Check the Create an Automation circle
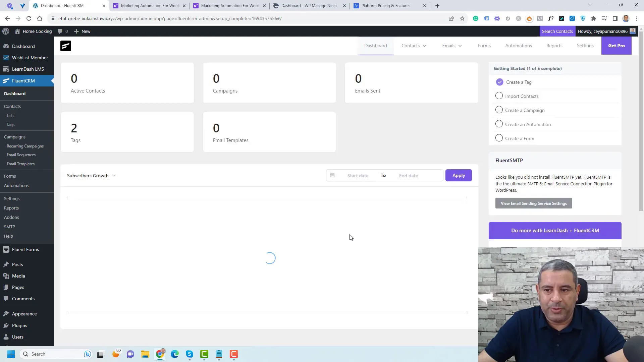The width and height of the screenshot is (644, 362). point(499,124)
